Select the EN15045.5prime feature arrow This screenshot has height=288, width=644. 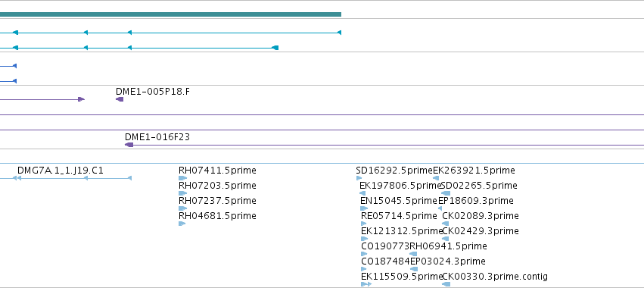click(x=364, y=208)
